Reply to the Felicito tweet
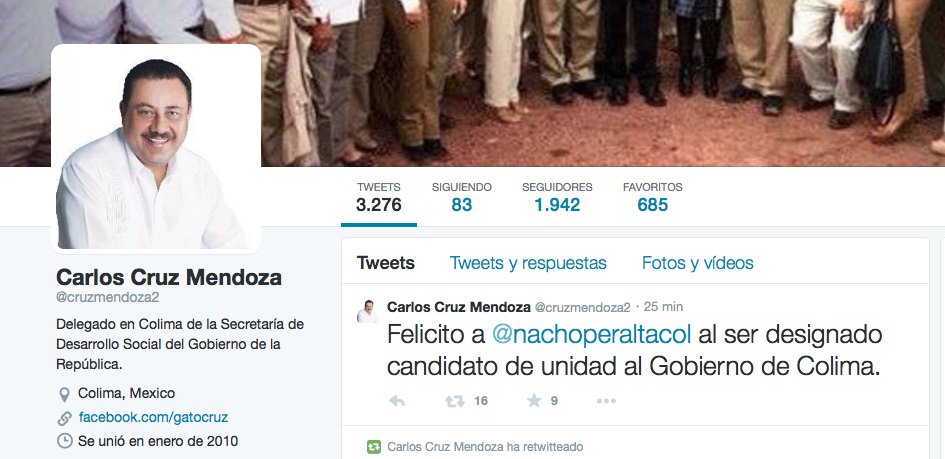 point(397,401)
